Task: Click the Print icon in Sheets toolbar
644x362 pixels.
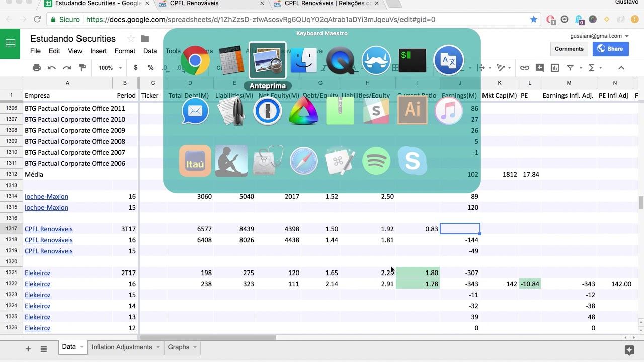Action: tap(36, 68)
